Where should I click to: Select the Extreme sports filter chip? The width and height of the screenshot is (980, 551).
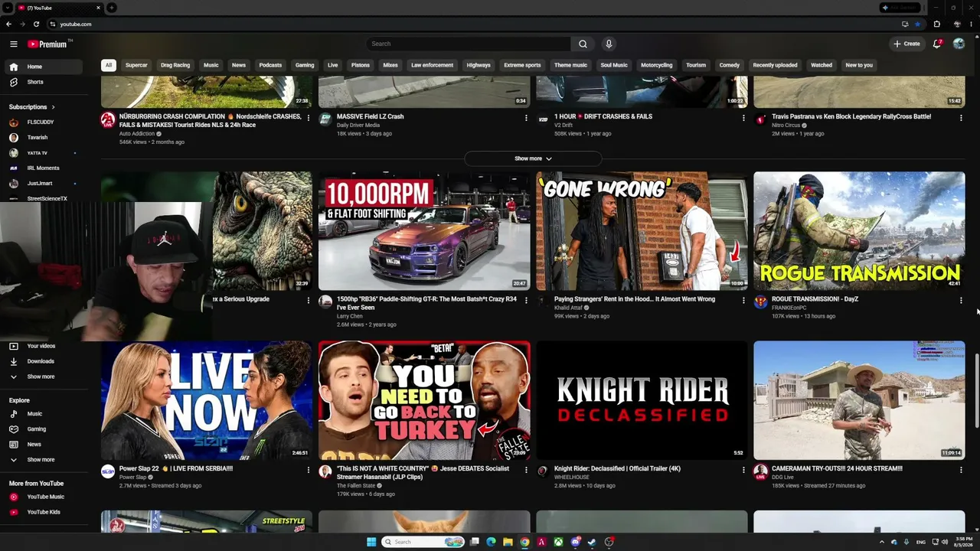(522, 65)
